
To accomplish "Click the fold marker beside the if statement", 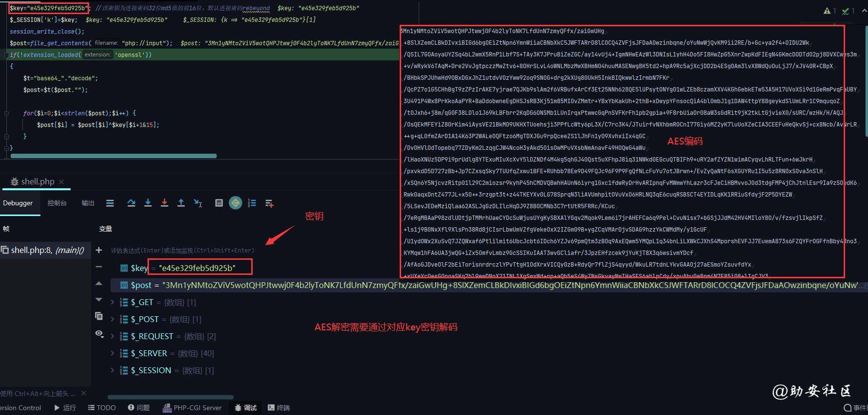I will 6,55.
